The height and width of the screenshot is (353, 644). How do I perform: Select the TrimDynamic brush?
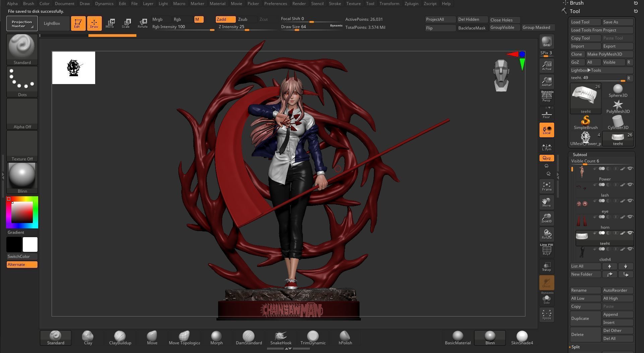(x=313, y=338)
